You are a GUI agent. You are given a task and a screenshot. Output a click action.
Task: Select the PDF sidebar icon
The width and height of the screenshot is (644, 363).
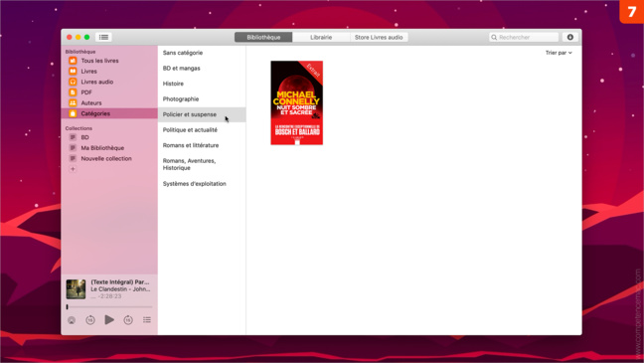[73, 92]
